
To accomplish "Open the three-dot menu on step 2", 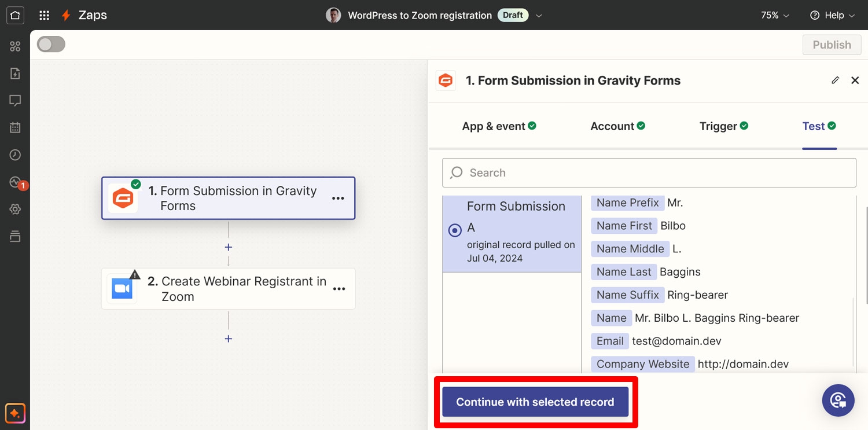I will pyautogui.click(x=339, y=289).
